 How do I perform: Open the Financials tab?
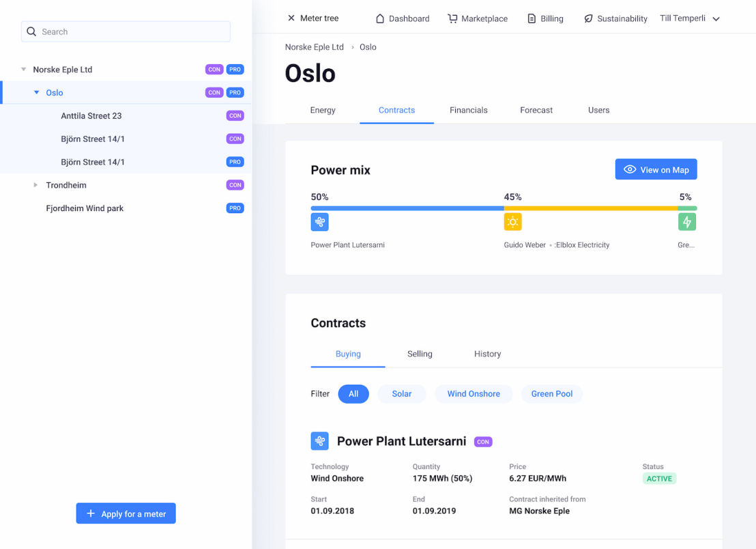tap(469, 110)
